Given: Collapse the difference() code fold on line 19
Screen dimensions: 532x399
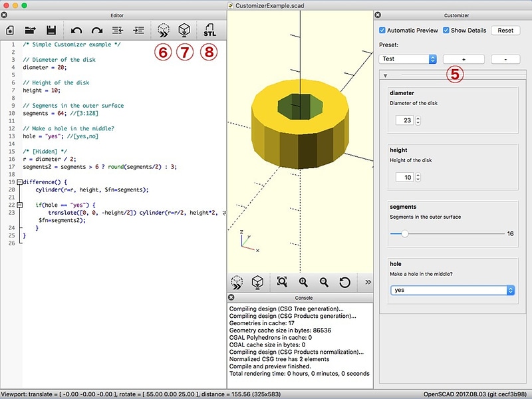Looking at the screenshot, I should point(20,182).
